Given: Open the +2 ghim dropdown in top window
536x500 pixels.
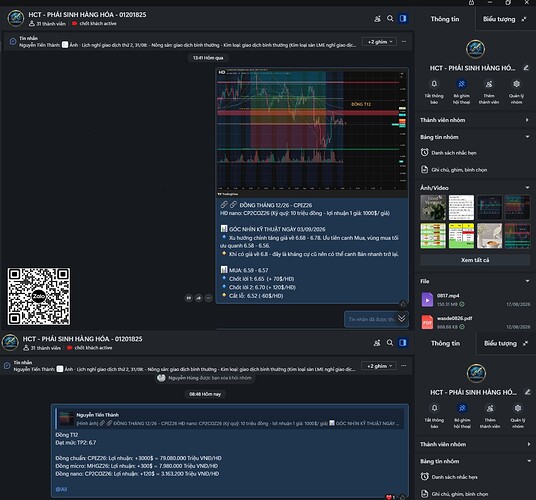Looking at the screenshot, I should click(x=379, y=42).
